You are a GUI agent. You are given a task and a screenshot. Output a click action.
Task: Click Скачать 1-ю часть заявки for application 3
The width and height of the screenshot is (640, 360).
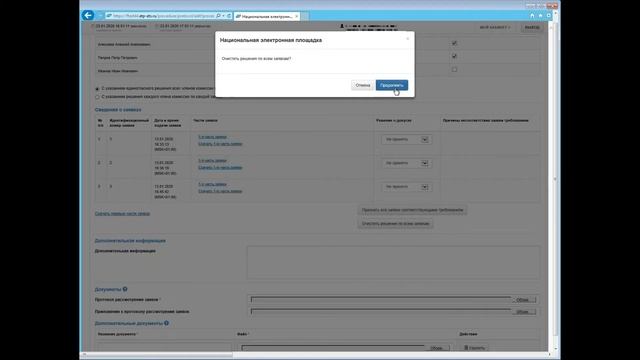220,191
